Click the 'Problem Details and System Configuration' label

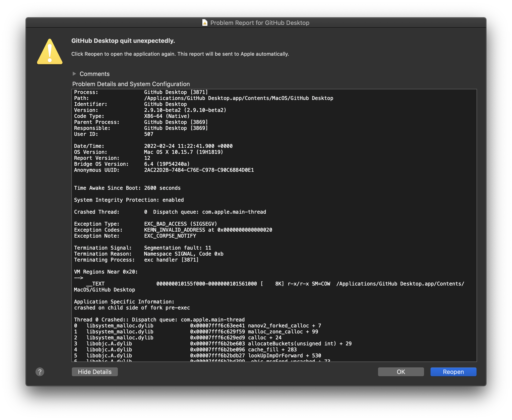click(131, 84)
